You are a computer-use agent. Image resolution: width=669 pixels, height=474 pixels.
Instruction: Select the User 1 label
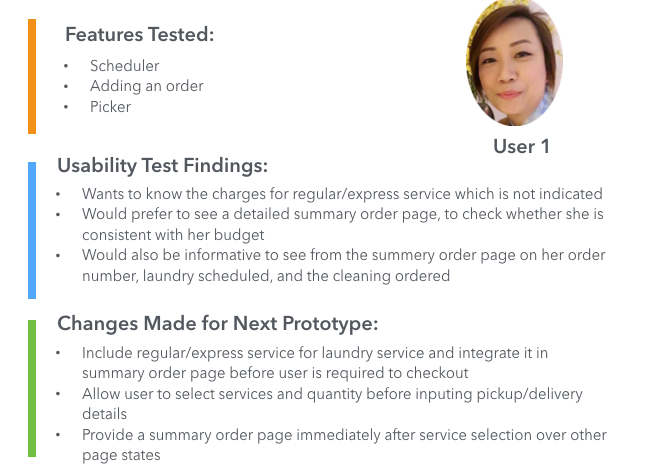(521, 146)
